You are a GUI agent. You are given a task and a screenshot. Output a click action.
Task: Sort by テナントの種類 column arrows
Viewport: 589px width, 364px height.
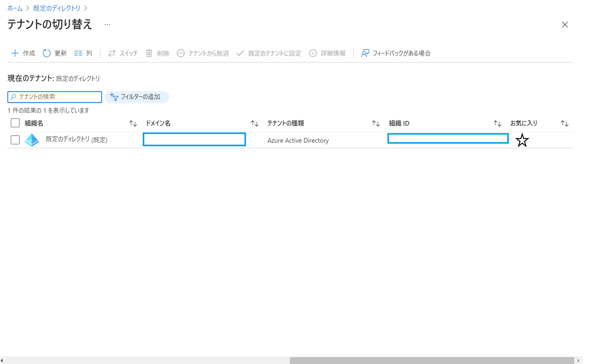coord(376,123)
